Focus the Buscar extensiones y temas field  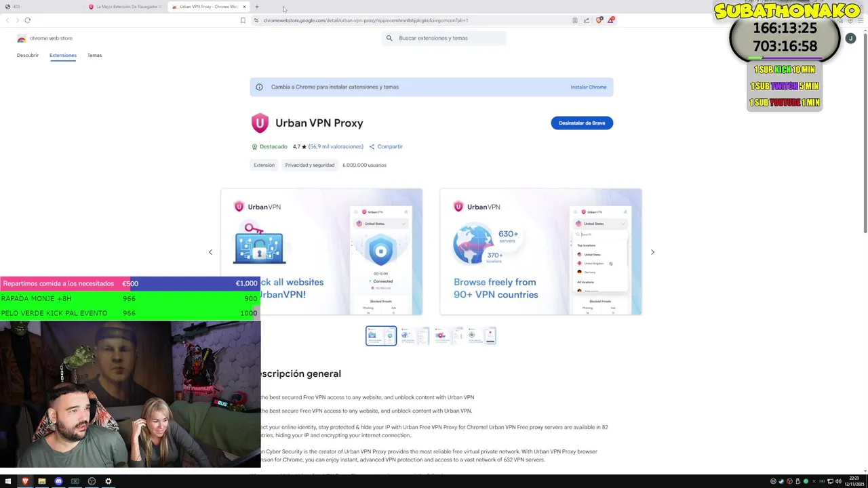(x=444, y=38)
